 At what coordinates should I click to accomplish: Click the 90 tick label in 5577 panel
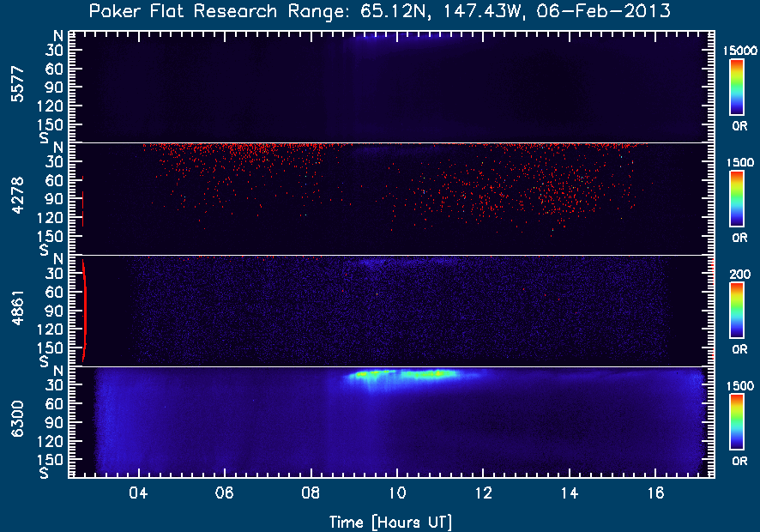click(x=54, y=88)
